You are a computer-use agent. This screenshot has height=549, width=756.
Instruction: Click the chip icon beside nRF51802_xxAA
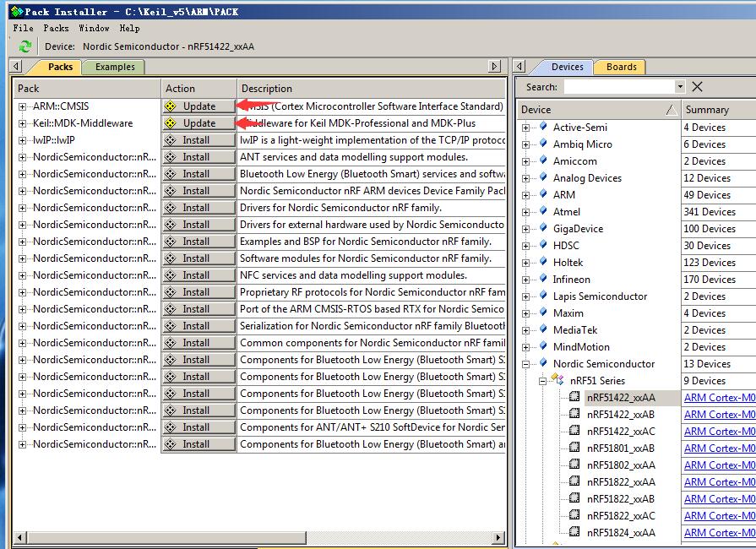tap(574, 465)
